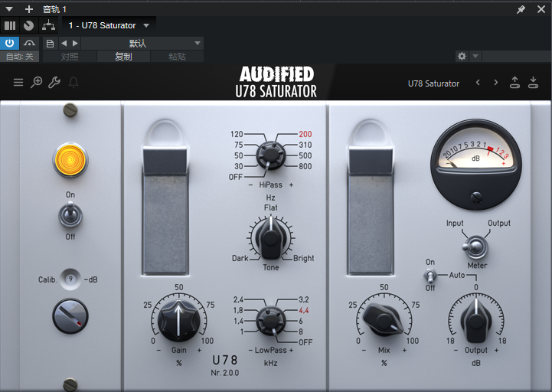Pin the plugin window
This screenshot has width=552, height=392.
[x=521, y=9]
